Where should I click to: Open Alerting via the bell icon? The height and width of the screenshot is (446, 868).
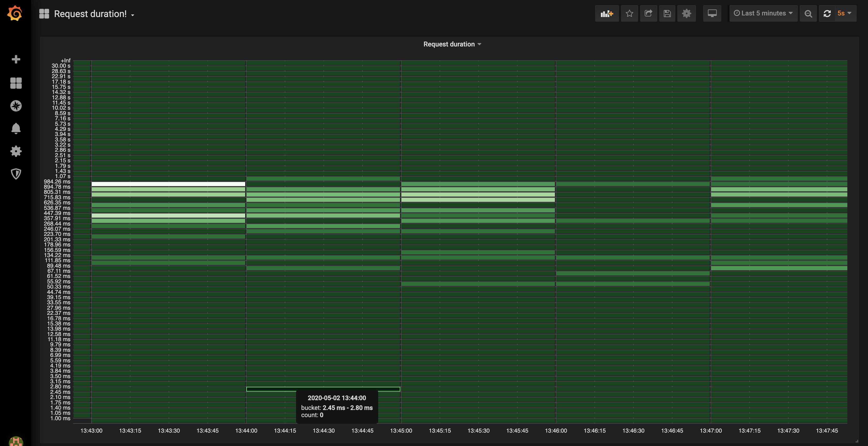[x=16, y=128]
